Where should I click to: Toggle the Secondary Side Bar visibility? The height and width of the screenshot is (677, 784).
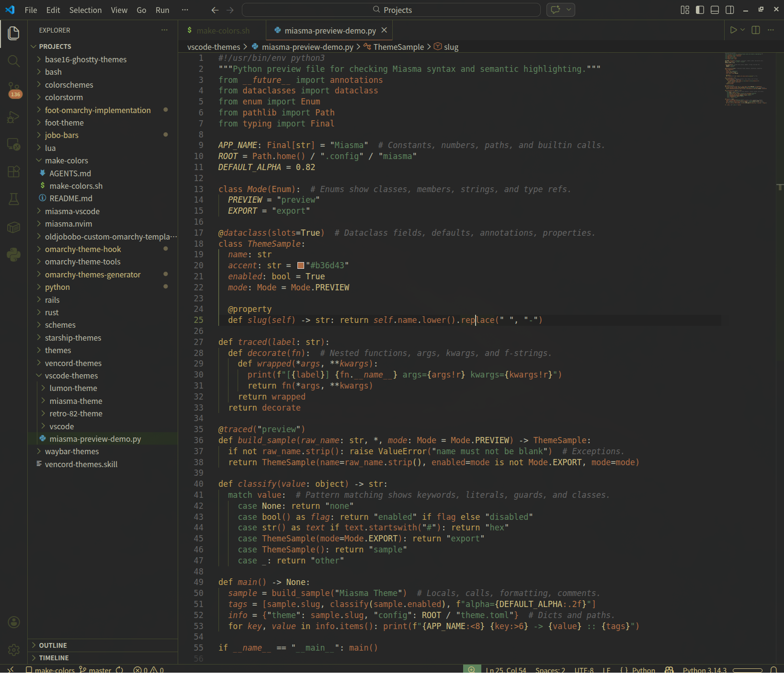point(730,10)
